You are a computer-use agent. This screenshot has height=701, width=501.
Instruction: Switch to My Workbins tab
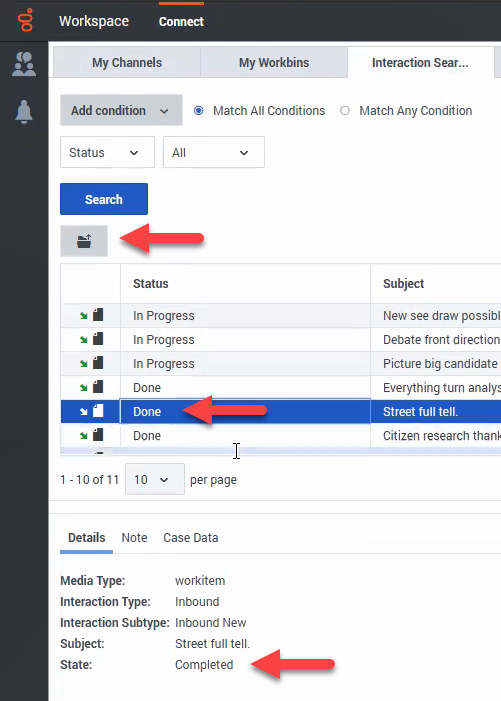[x=274, y=63]
